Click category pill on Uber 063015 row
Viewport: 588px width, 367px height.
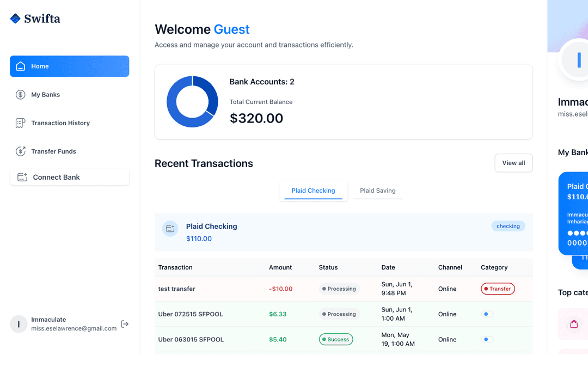487,339
